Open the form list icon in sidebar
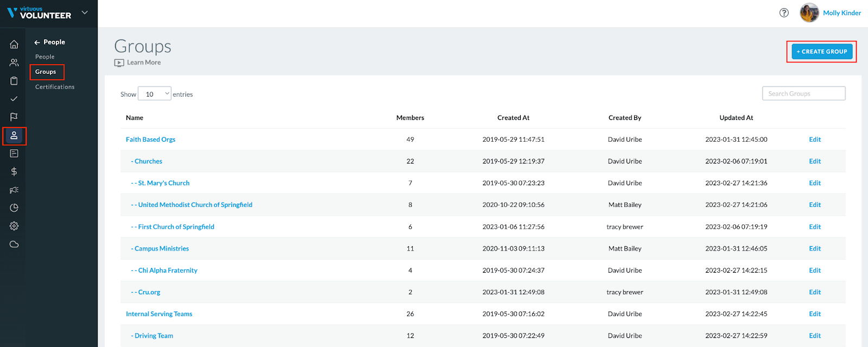Viewport: 868px width, 347px height. click(x=14, y=154)
